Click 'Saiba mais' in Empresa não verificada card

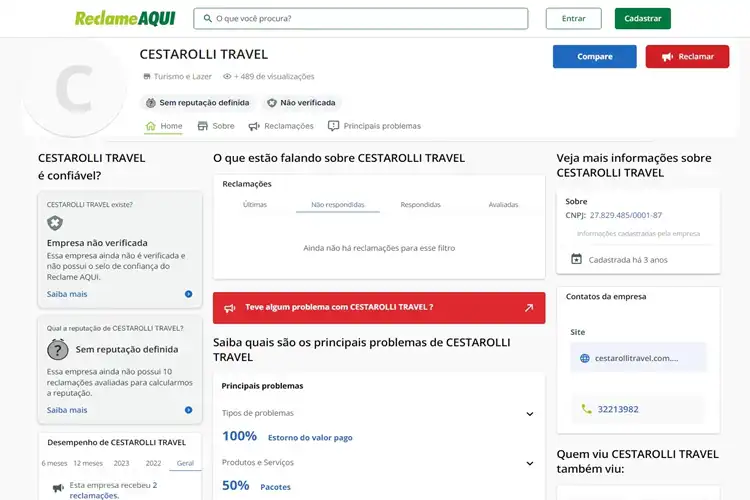click(67, 294)
